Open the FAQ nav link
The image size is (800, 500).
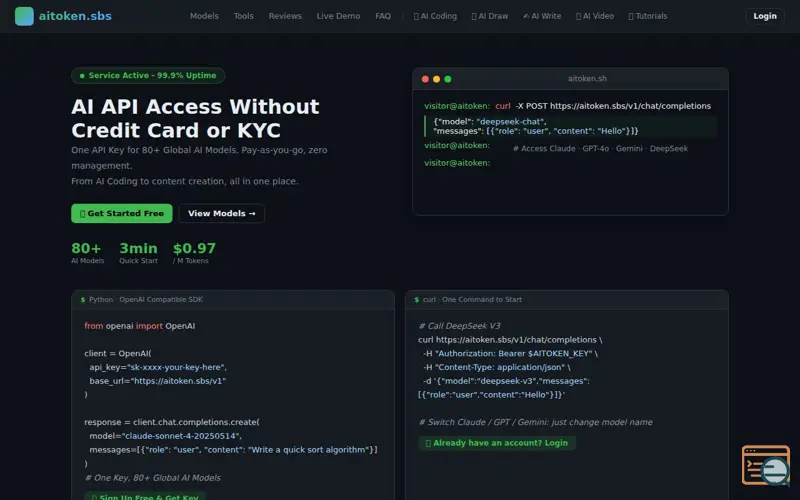click(x=383, y=16)
